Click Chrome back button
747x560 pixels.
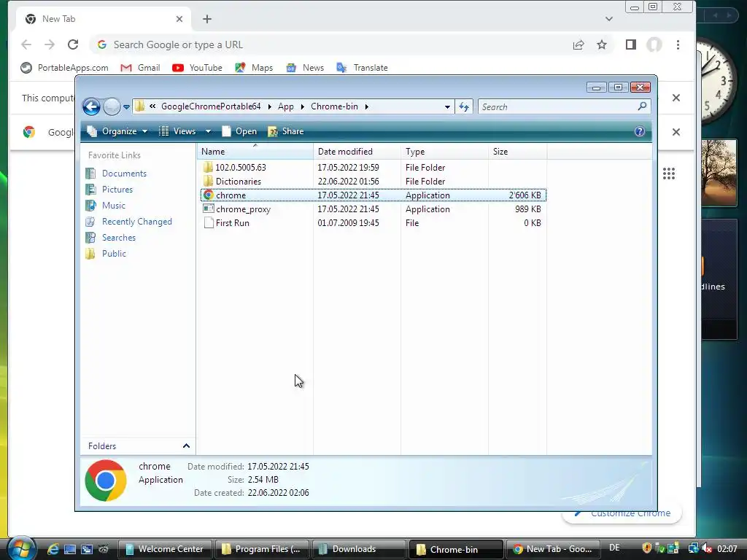point(26,44)
